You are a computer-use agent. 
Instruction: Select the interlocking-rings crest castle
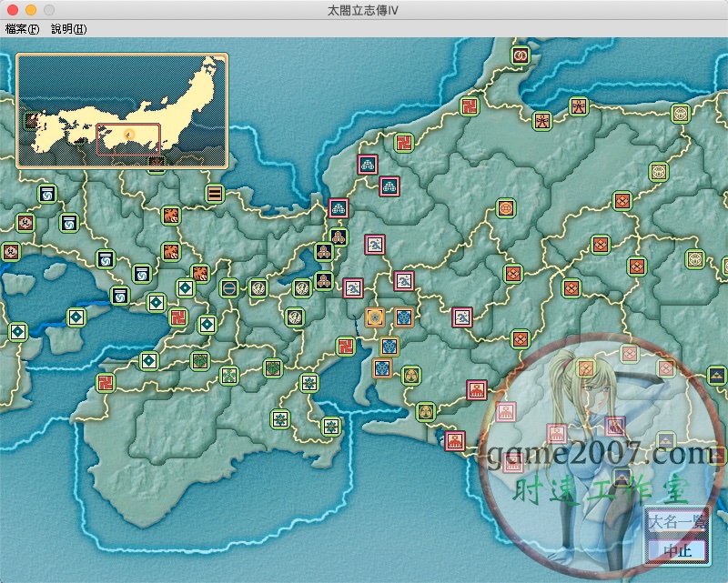[521, 55]
